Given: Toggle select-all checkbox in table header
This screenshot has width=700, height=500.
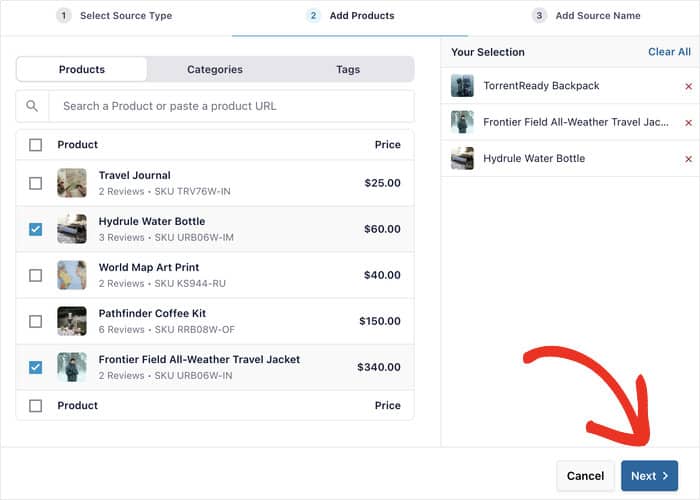Looking at the screenshot, I should pos(35,145).
